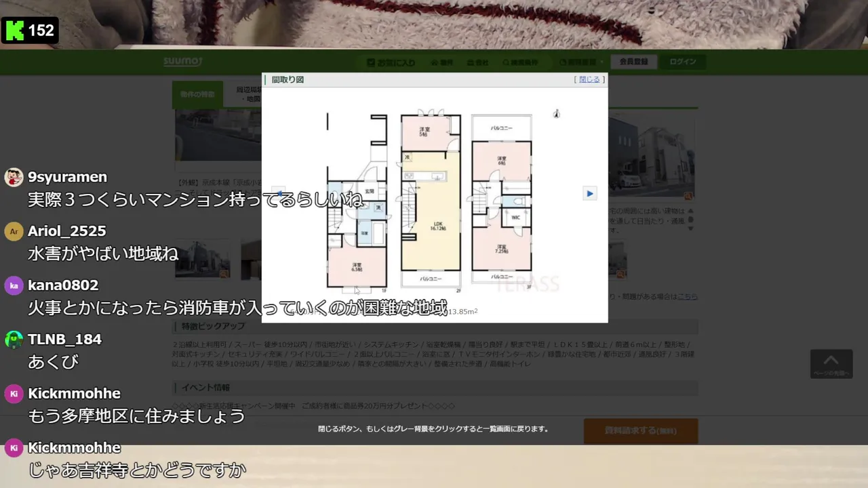Click username TLNB_184 in chat
Viewport: 868px width, 488px height.
click(x=64, y=340)
